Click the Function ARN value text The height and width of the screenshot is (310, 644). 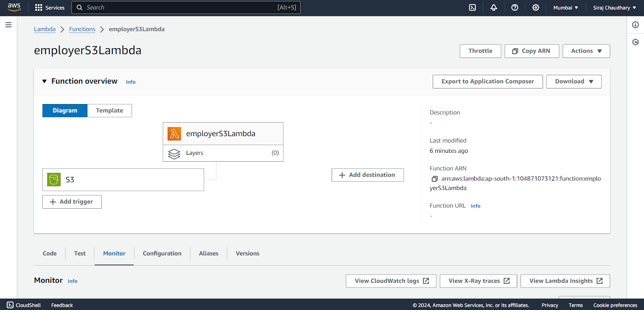point(515,183)
